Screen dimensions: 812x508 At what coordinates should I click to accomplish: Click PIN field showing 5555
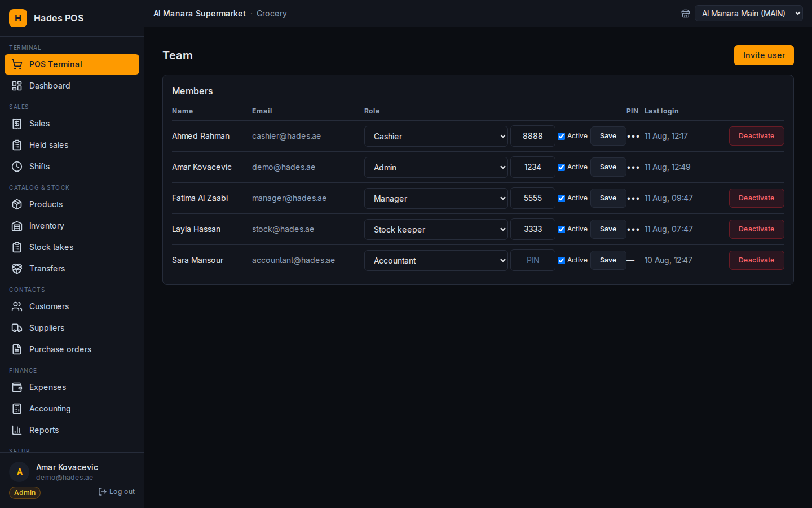pyautogui.click(x=533, y=198)
